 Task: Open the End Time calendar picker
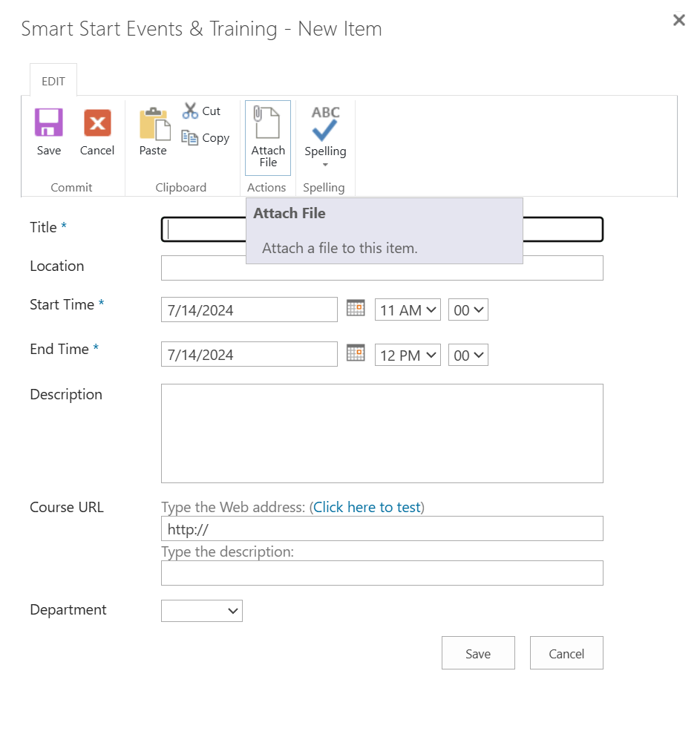(x=356, y=353)
